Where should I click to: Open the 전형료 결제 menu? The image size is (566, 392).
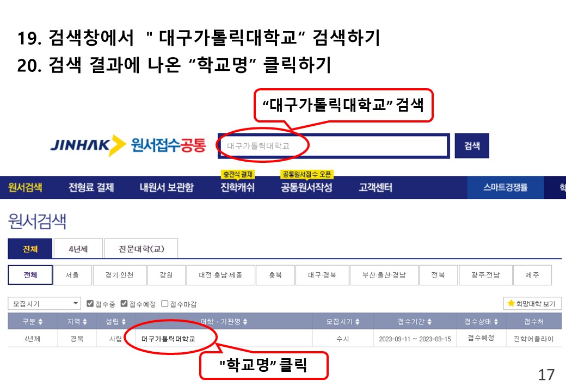pyautogui.click(x=91, y=187)
